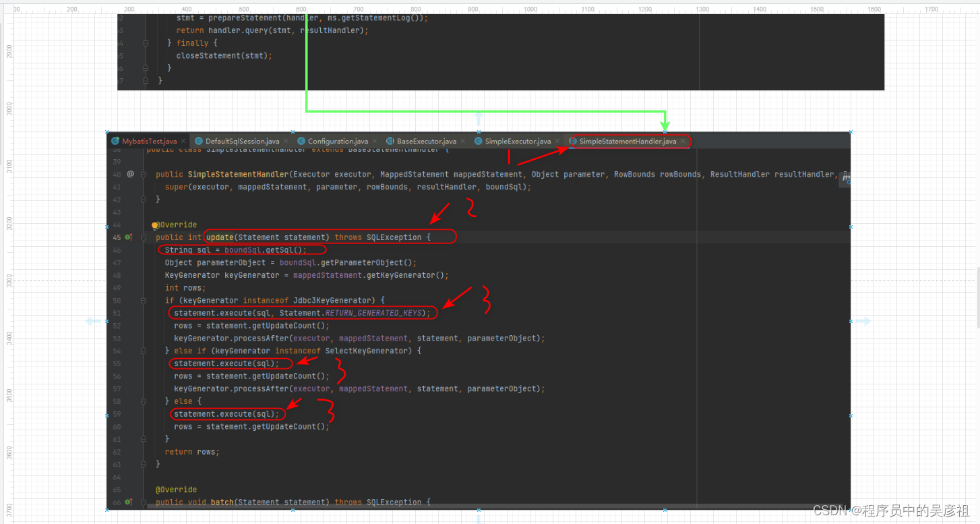The height and width of the screenshot is (524, 980).
Task: Close the MybatisTest.java tab
Action: pos(183,142)
